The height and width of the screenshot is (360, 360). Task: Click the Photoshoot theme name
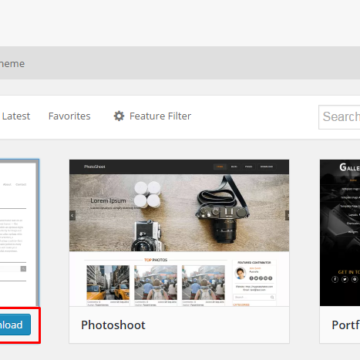(x=113, y=325)
